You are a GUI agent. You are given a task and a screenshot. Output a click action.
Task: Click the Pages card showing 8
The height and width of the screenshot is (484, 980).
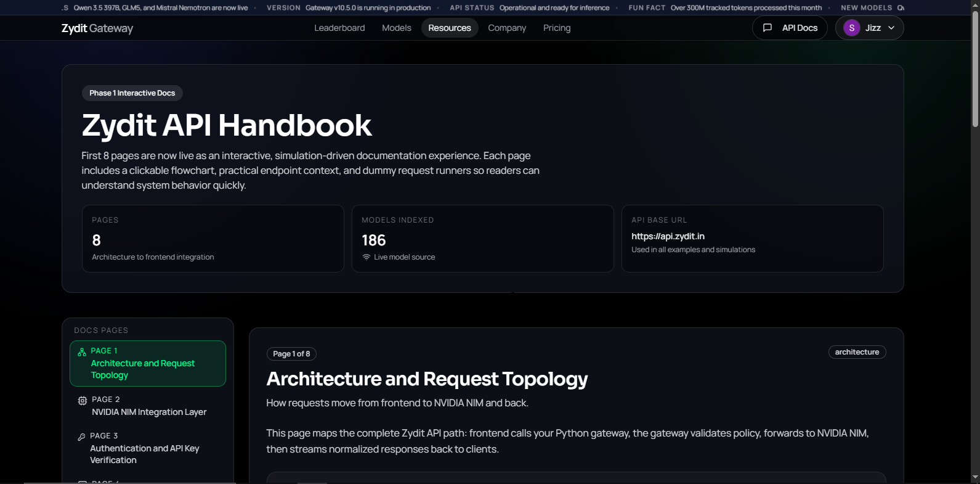(x=213, y=239)
